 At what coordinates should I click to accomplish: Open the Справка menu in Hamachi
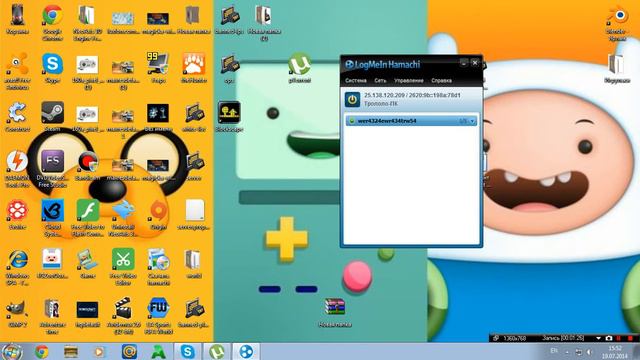(441, 80)
